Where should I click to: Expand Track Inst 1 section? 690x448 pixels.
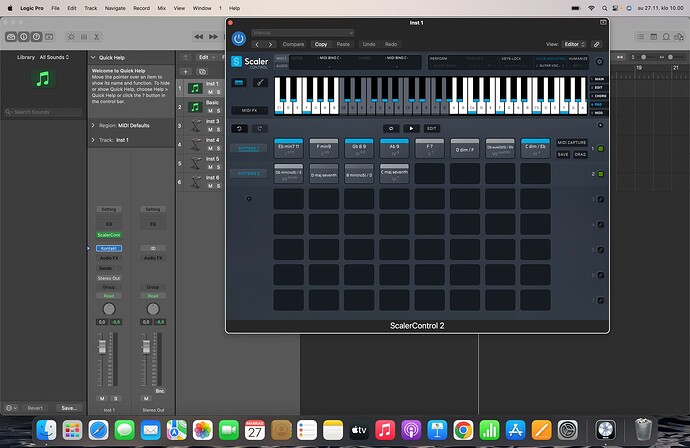coord(93,140)
